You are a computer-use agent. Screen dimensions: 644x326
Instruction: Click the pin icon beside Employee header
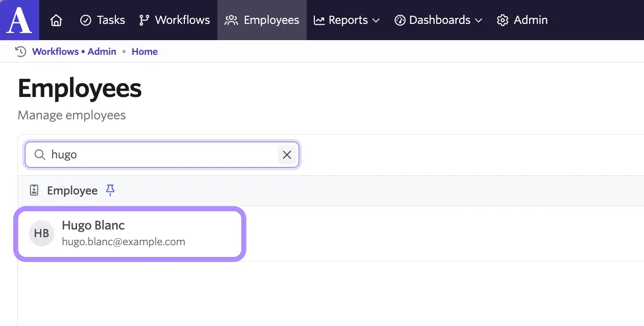tap(110, 190)
